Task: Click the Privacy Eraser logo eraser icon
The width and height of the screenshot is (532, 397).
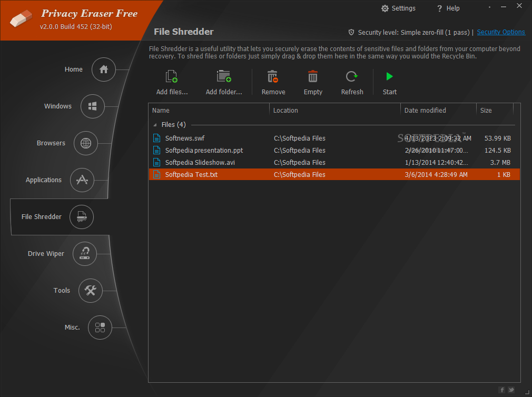Action: [21, 18]
